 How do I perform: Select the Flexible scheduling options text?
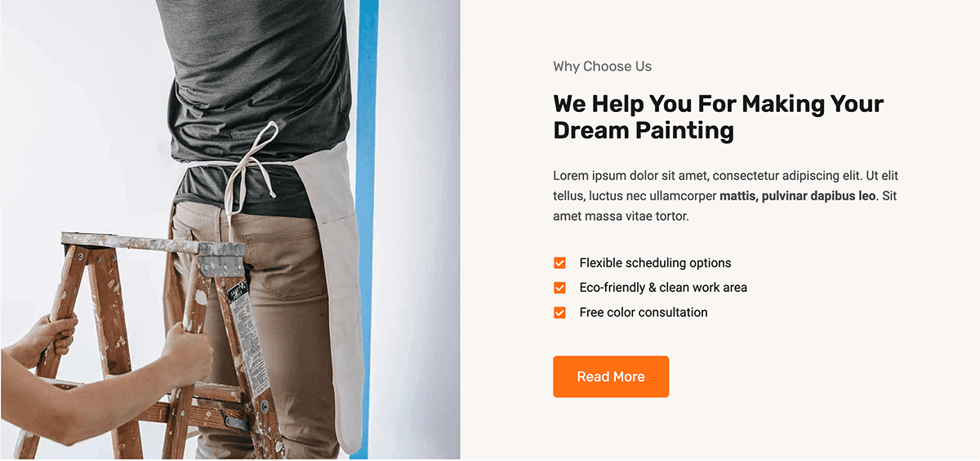click(x=655, y=263)
